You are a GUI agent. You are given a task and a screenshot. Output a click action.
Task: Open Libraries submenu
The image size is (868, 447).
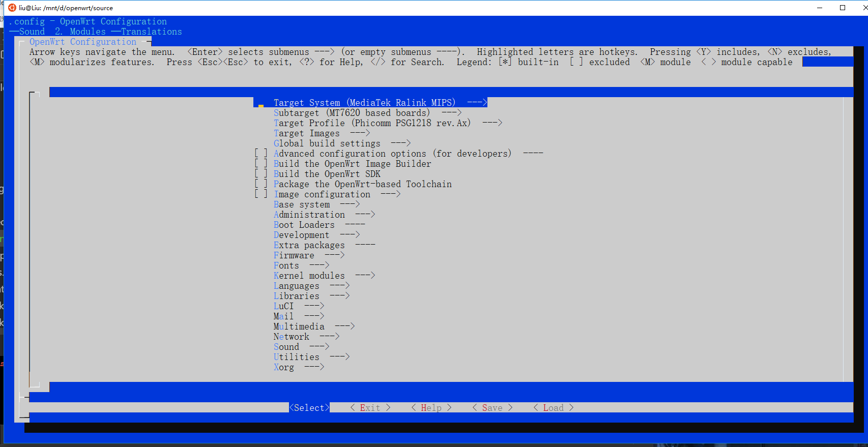pyautogui.click(x=311, y=296)
